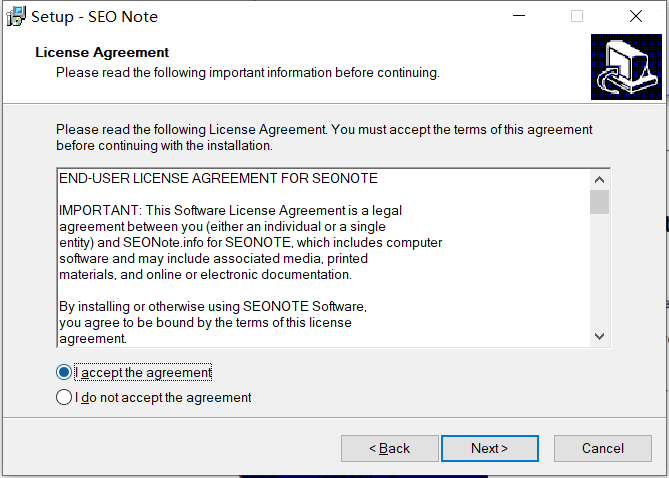
Task: Click the computer wizard image in header
Action: (626, 67)
